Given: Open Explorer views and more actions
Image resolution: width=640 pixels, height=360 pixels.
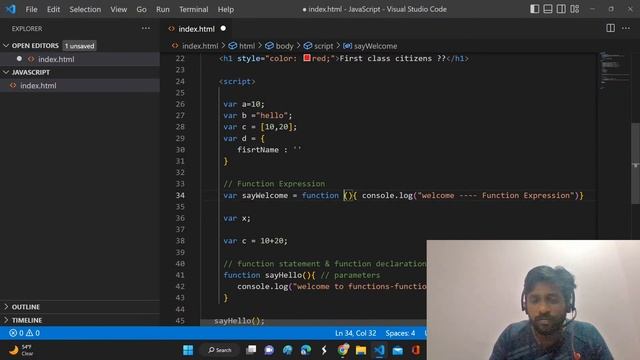Looking at the screenshot, I should (x=146, y=28).
